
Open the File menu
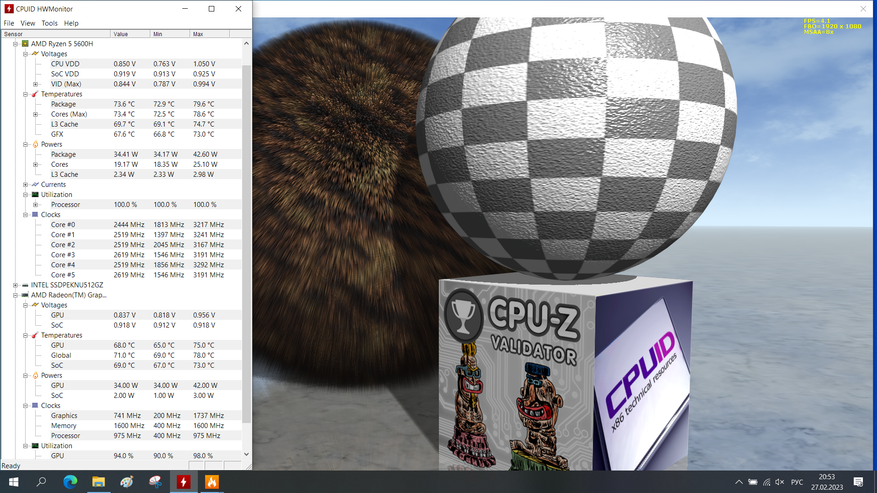(x=9, y=23)
